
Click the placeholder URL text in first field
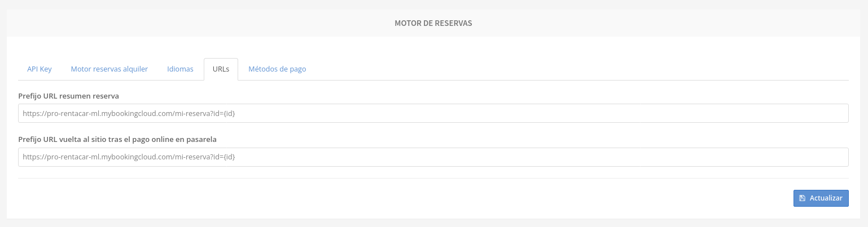click(x=129, y=113)
